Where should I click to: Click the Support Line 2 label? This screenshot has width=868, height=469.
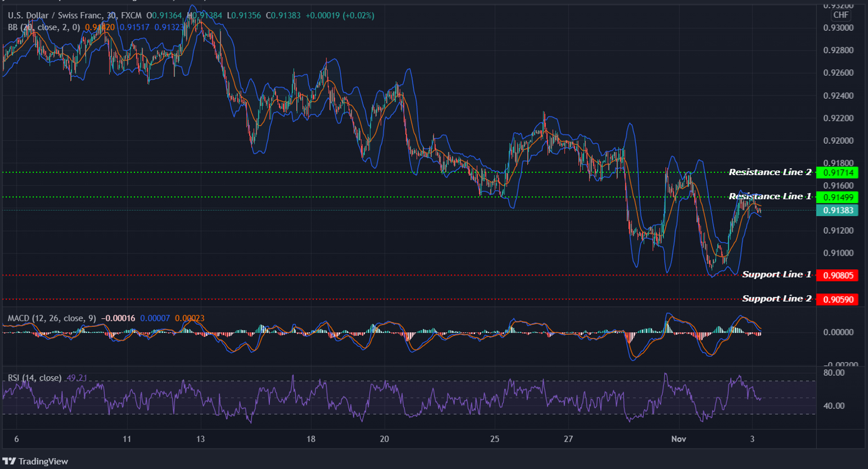coord(776,298)
